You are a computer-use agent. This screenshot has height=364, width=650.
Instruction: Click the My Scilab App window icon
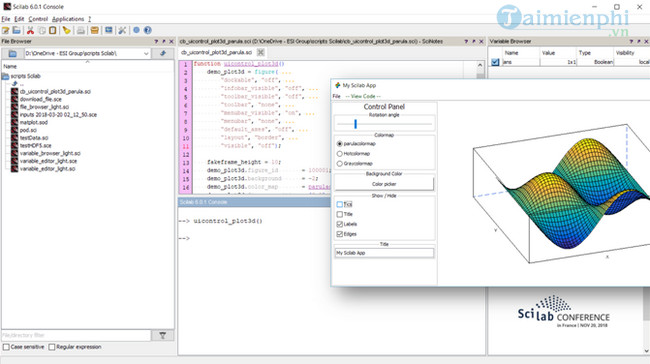pos(337,85)
